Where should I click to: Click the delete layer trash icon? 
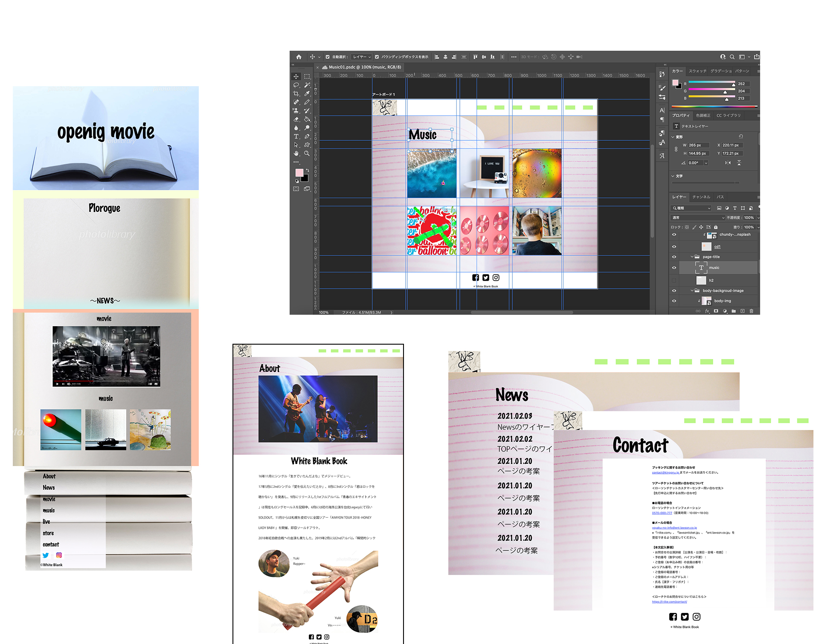click(751, 311)
